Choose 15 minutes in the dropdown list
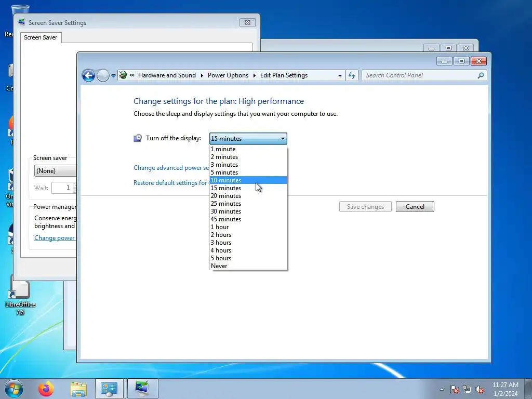 pyautogui.click(x=248, y=188)
